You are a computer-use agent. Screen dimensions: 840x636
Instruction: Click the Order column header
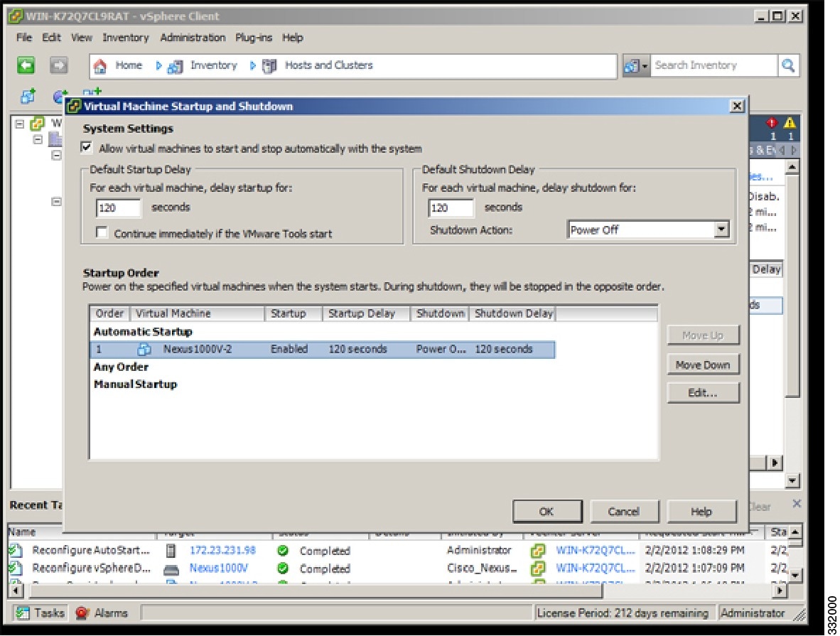(110, 313)
